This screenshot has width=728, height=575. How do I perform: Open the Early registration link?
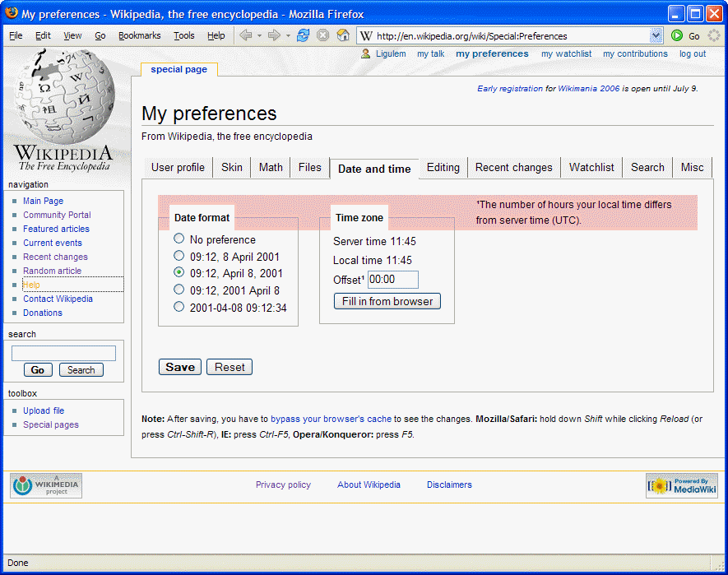coord(510,89)
